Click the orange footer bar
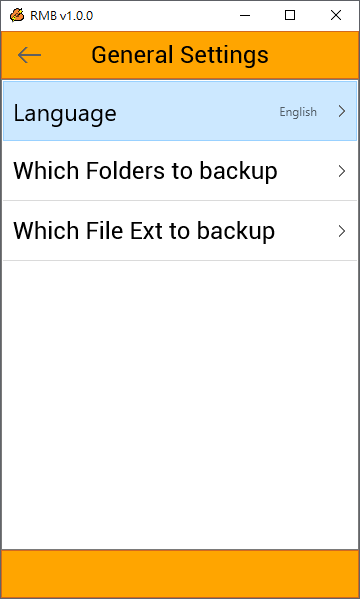The width and height of the screenshot is (360, 599). [x=180, y=573]
